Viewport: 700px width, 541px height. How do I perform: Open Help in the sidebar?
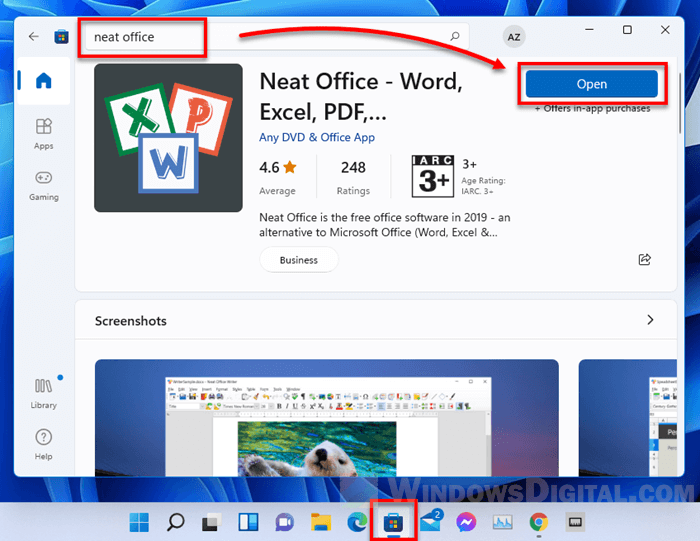coord(44,443)
